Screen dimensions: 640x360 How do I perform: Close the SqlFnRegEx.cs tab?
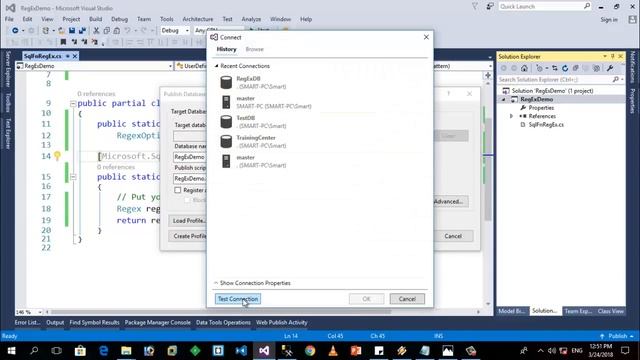pyautogui.click(x=75, y=56)
